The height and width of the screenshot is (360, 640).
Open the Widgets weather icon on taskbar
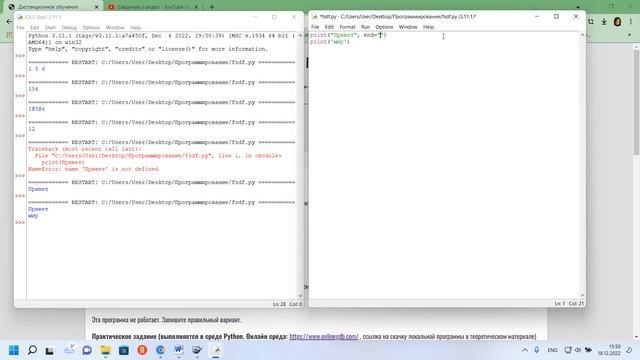(x=69, y=350)
